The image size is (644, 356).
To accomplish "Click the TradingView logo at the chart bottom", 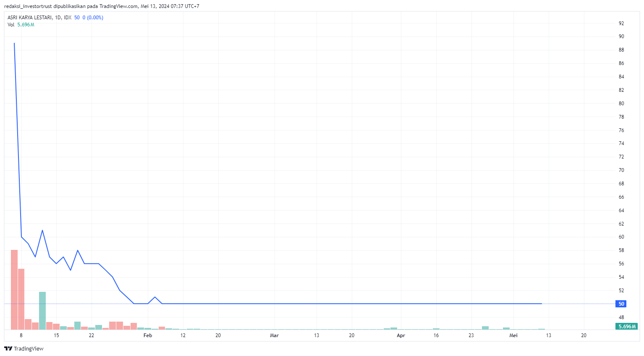I will [x=24, y=348].
